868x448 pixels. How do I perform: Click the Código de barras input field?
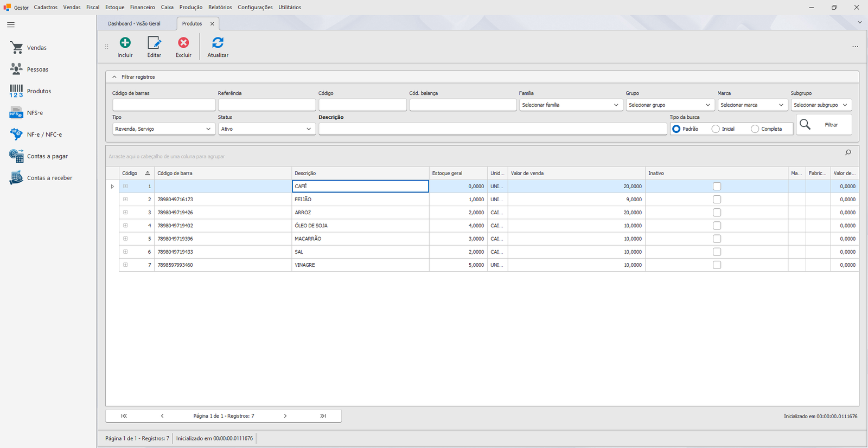164,105
